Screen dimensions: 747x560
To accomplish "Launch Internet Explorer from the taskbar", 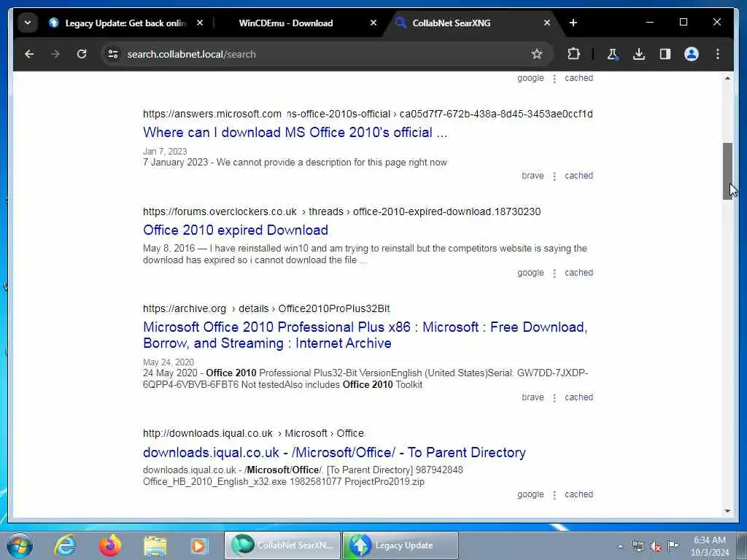I will (x=64, y=545).
